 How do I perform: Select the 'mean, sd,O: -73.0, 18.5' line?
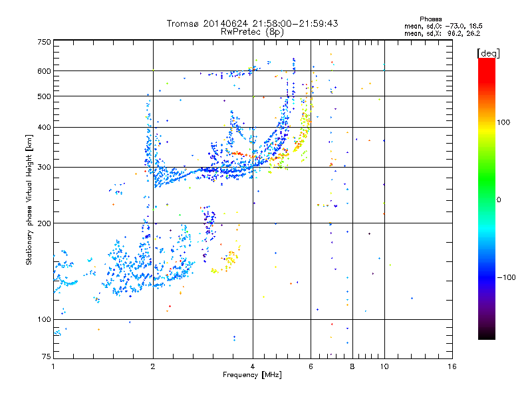coord(444,26)
